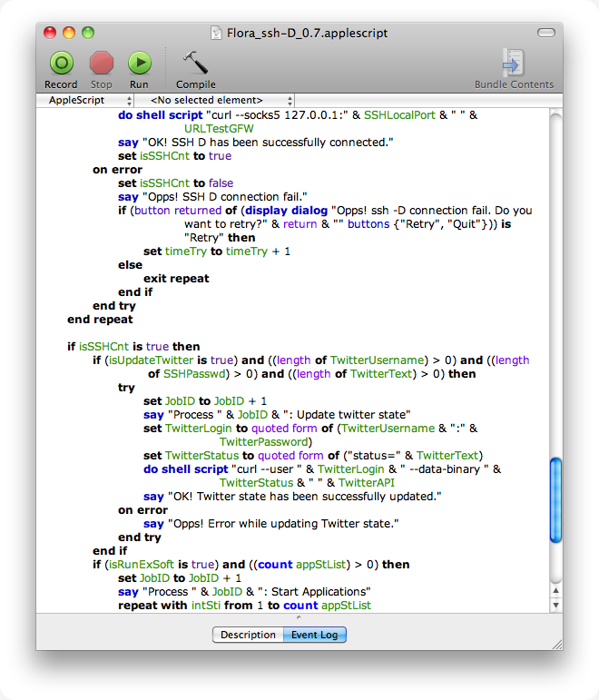This screenshot has height=700, width=599.
Task: Click the green zoom window button
Action: point(88,33)
